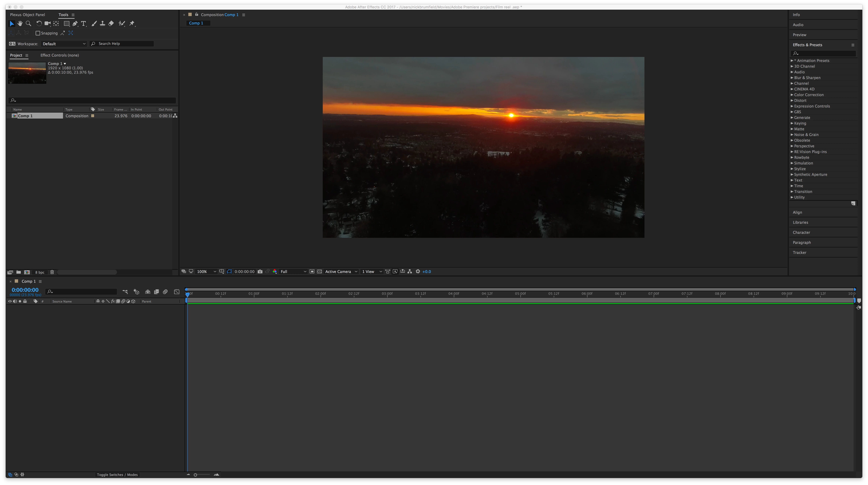Select the Horizontal Type tool
The height and width of the screenshot is (485, 868).
[84, 24]
